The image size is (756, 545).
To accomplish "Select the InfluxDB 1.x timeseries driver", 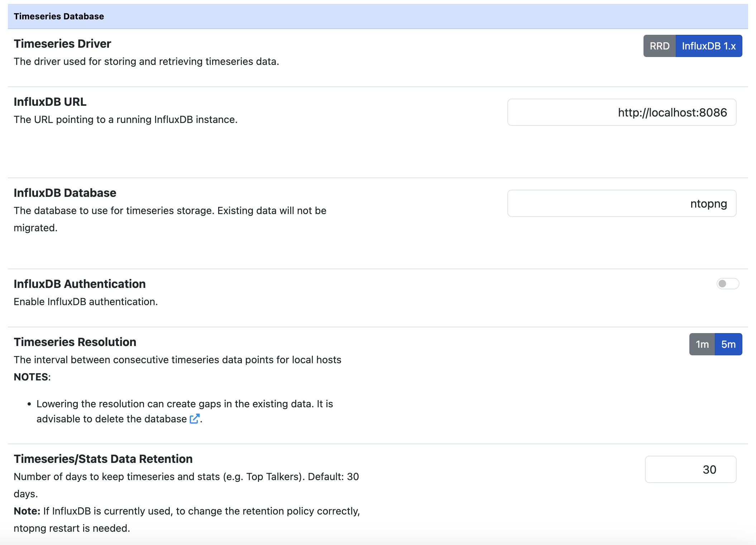I will pos(709,46).
